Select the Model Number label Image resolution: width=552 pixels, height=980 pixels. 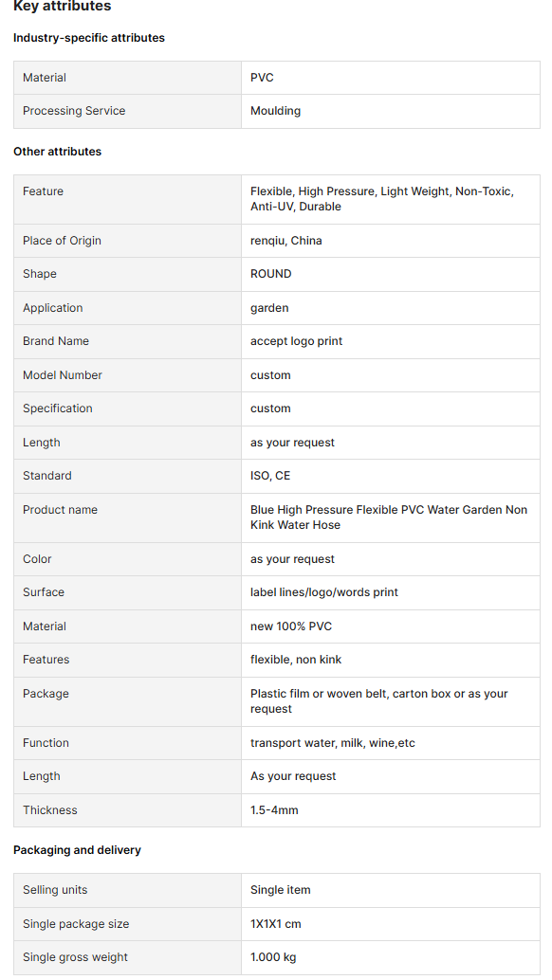[63, 375]
